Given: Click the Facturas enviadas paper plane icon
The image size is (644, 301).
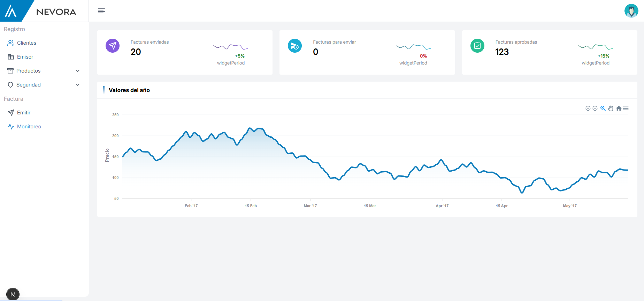Looking at the screenshot, I should pyautogui.click(x=113, y=46).
